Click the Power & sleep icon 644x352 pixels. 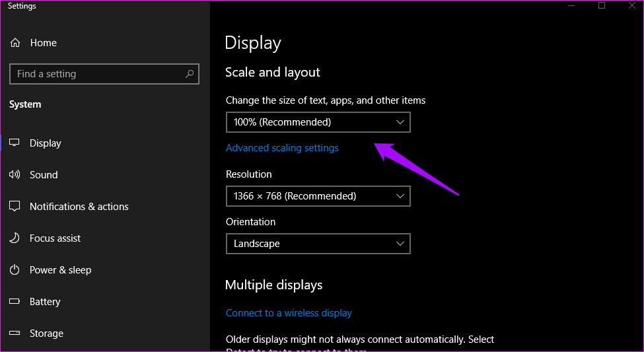point(15,270)
